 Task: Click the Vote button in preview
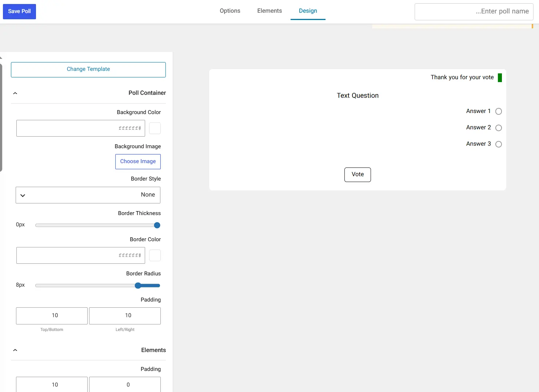[x=358, y=175]
